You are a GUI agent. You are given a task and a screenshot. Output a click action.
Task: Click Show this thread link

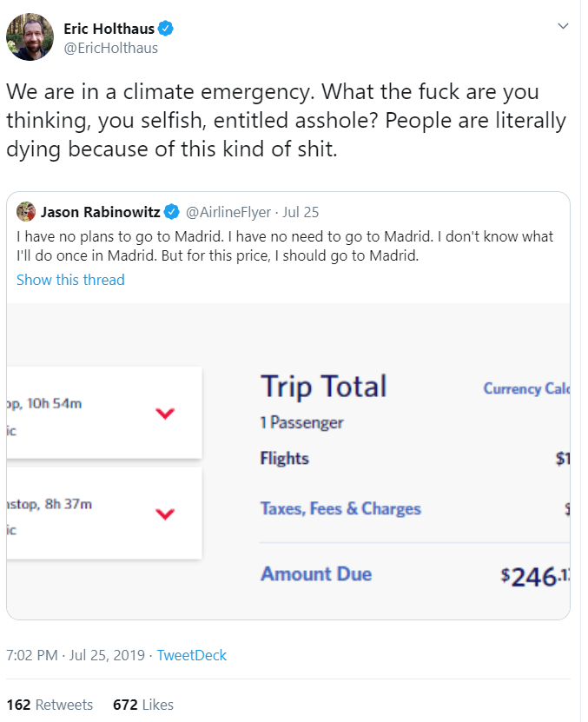(x=70, y=280)
